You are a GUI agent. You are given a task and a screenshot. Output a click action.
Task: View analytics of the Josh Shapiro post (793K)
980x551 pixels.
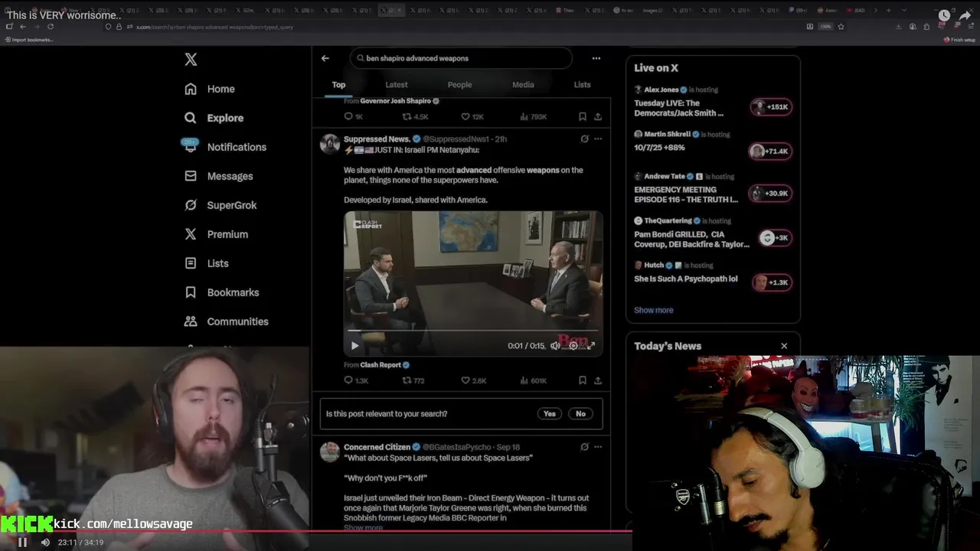[534, 116]
